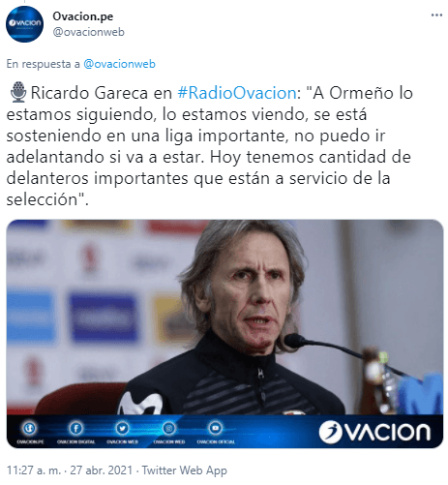Open the #RadioOvacion hashtag
Image resolution: width=448 pixels, height=485 pixels.
[x=237, y=93]
